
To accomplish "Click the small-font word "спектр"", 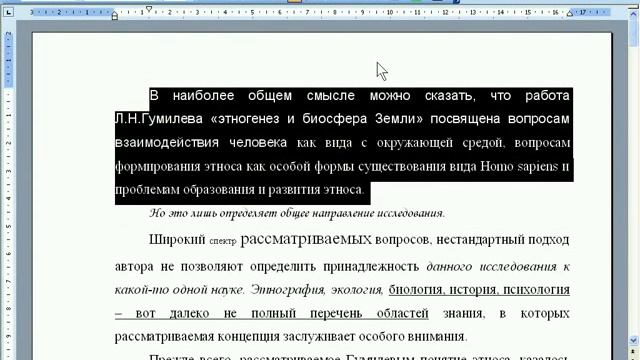I will click(223, 241).
